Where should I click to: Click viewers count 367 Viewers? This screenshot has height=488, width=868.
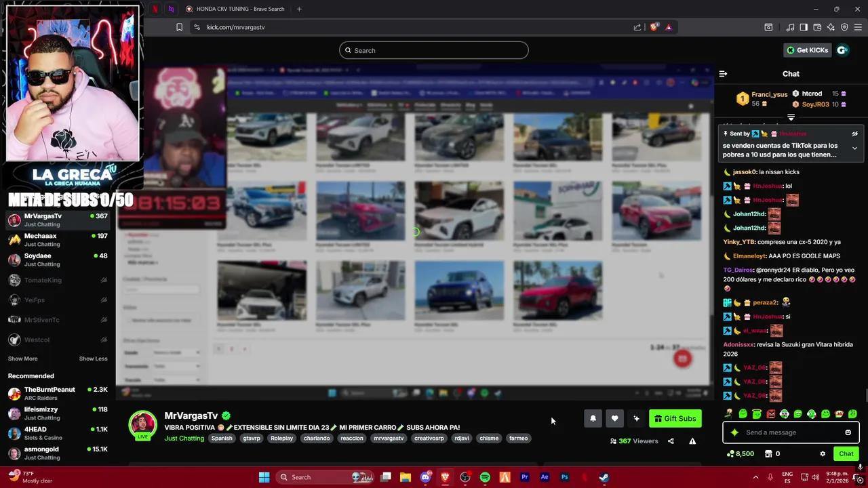click(634, 441)
